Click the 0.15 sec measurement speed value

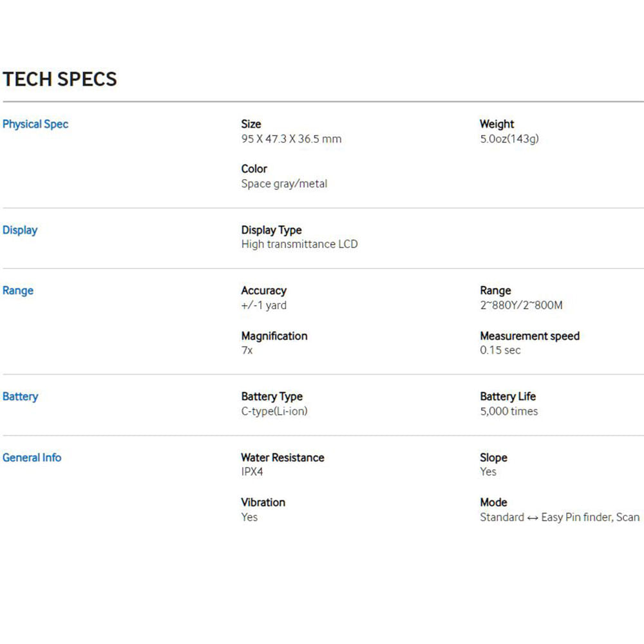coord(500,350)
